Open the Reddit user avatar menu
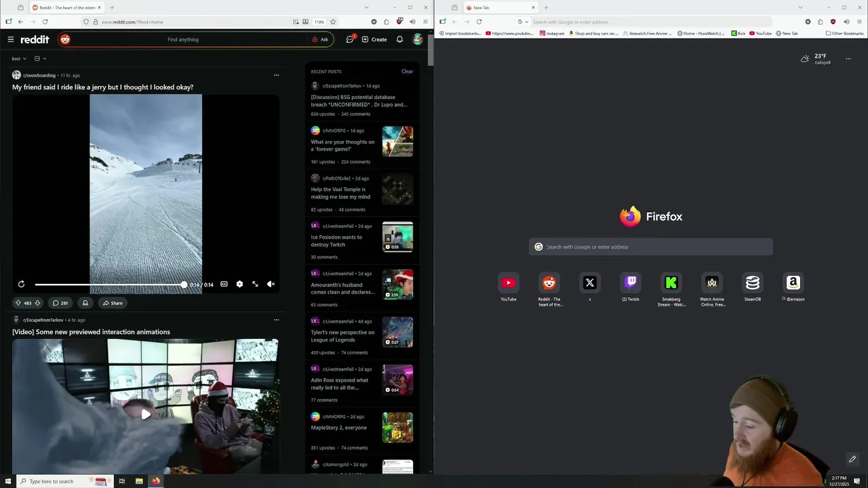This screenshot has width=868, height=488. coord(418,39)
